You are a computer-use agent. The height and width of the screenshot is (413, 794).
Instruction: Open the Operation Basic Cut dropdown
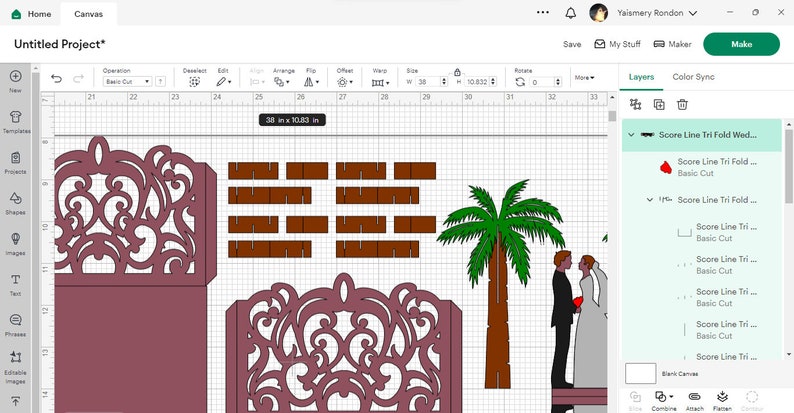(x=127, y=81)
